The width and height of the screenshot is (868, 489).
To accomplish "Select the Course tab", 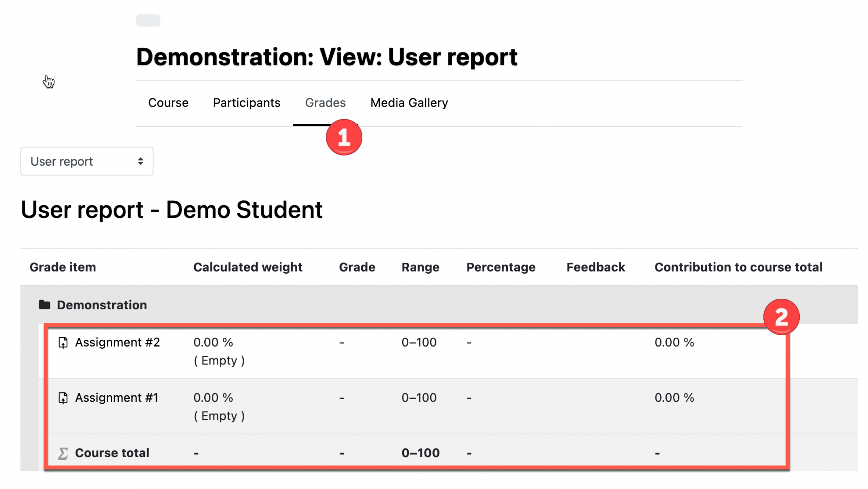I will click(168, 103).
